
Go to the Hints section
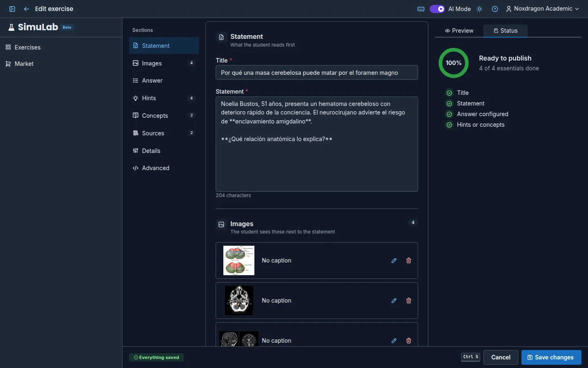coord(164,98)
